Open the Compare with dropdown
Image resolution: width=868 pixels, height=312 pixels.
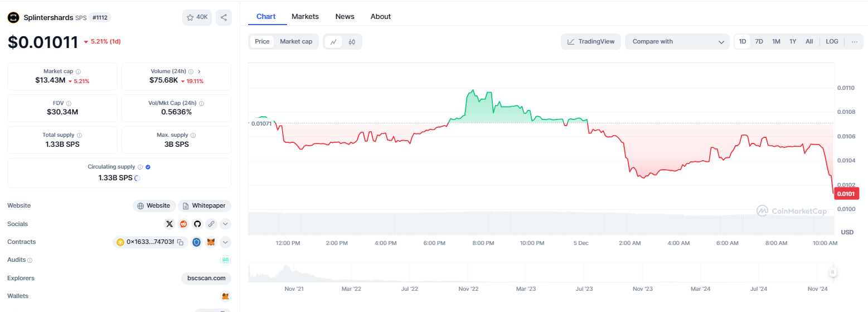(x=677, y=41)
